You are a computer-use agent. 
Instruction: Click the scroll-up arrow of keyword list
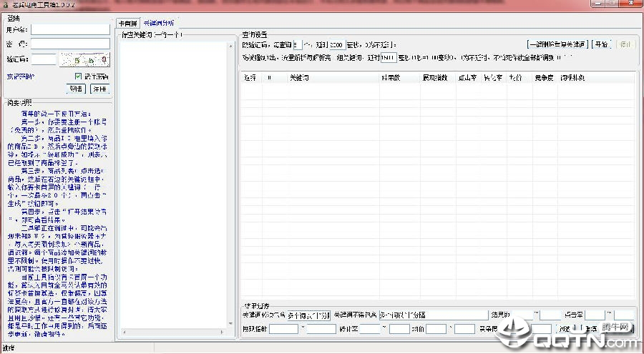click(x=231, y=46)
